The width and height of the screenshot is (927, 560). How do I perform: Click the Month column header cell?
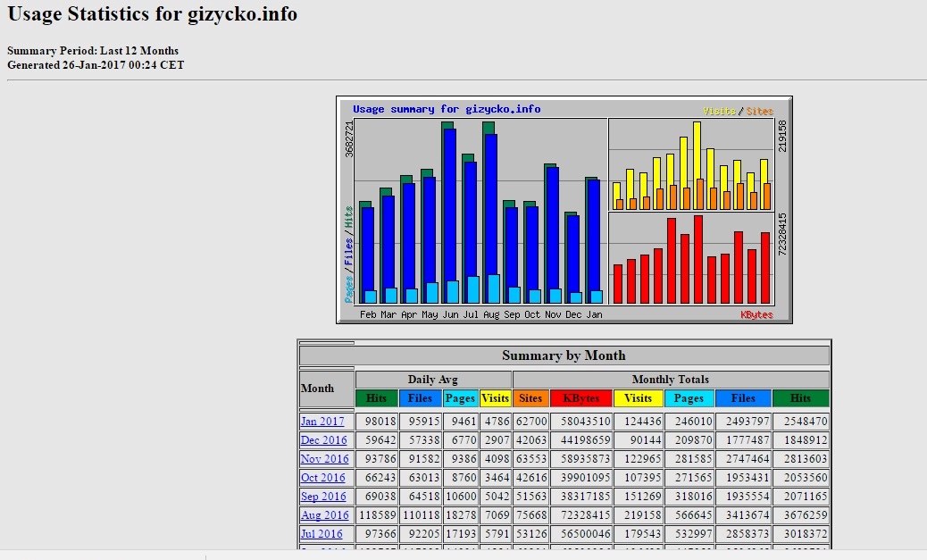click(x=326, y=389)
